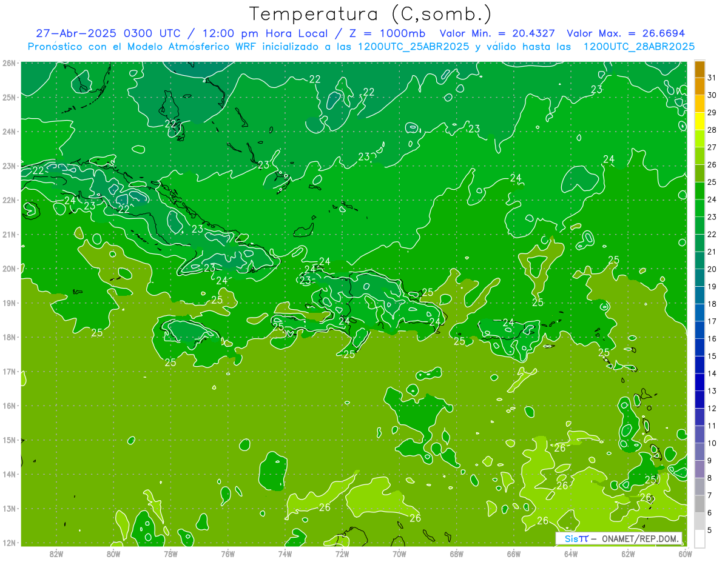Select the "Z = 1000mb" level text

(x=387, y=33)
